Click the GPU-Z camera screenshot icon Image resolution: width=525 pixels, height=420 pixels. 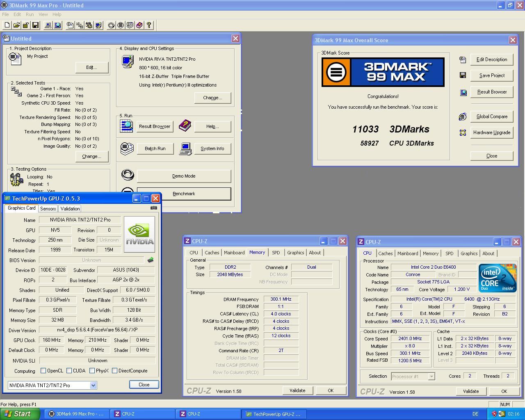click(154, 208)
